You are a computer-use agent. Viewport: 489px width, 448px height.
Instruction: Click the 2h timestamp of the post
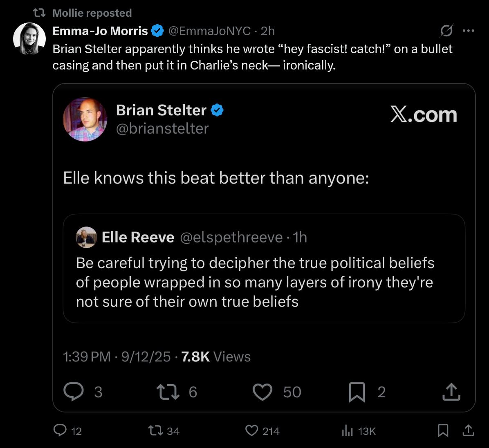268,31
